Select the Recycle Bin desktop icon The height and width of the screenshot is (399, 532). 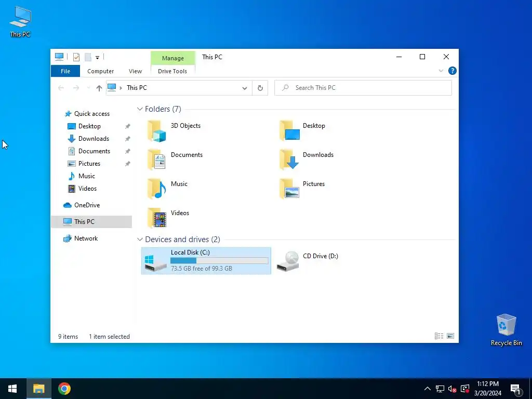click(x=506, y=330)
